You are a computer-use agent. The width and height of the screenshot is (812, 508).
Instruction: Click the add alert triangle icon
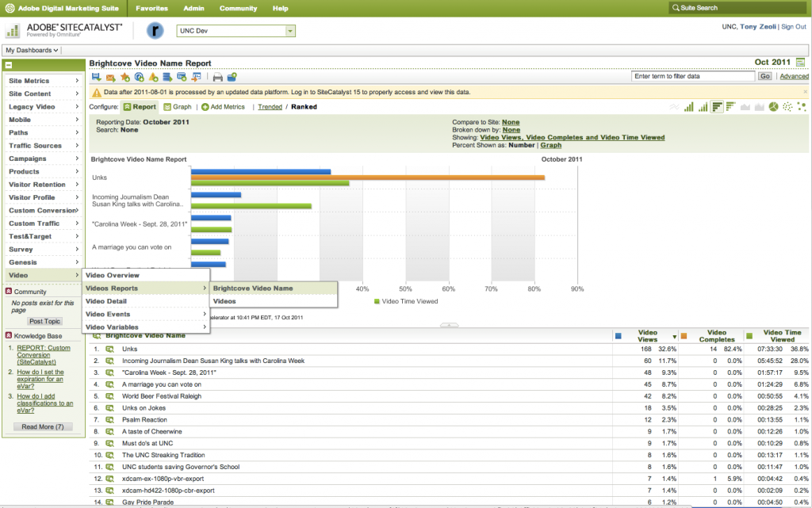pyautogui.click(x=153, y=77)
